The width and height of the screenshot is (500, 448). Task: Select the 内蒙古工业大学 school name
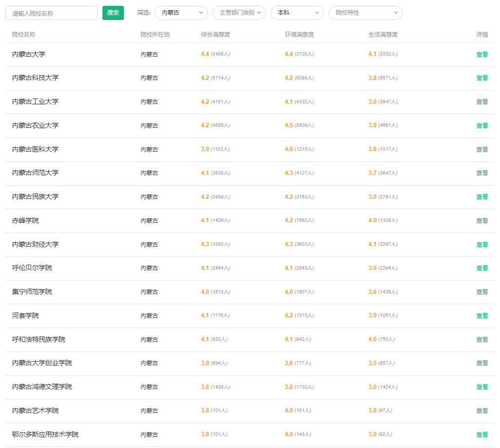click(36, 102)
